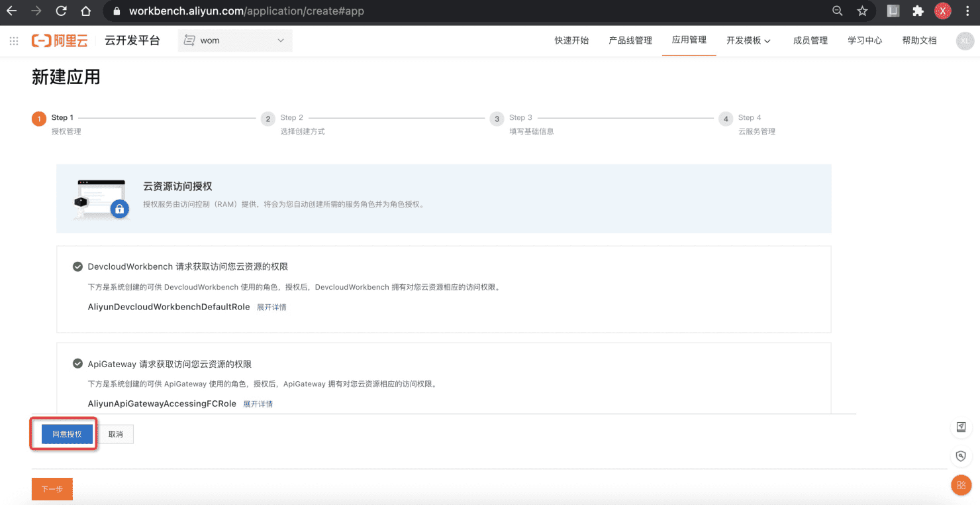The width and height of the screenshot is (980, 505).
Task: Open the XL user avatar
Action: coord(965,40)
